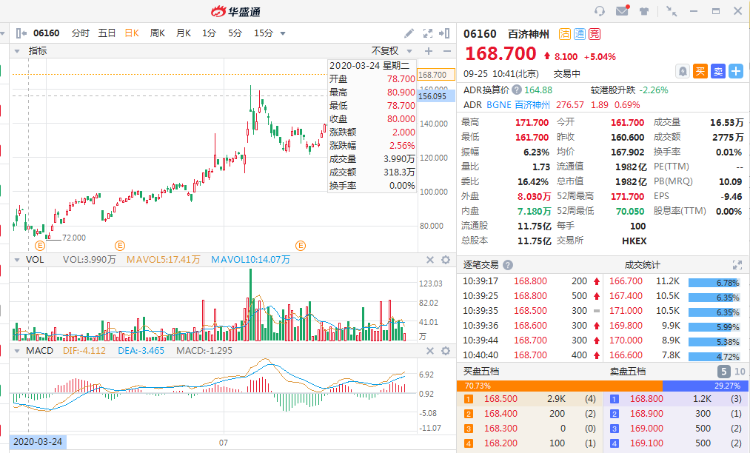Select ask level 2 price 168.900
The image size is (750, 453).
click(646, 413)
